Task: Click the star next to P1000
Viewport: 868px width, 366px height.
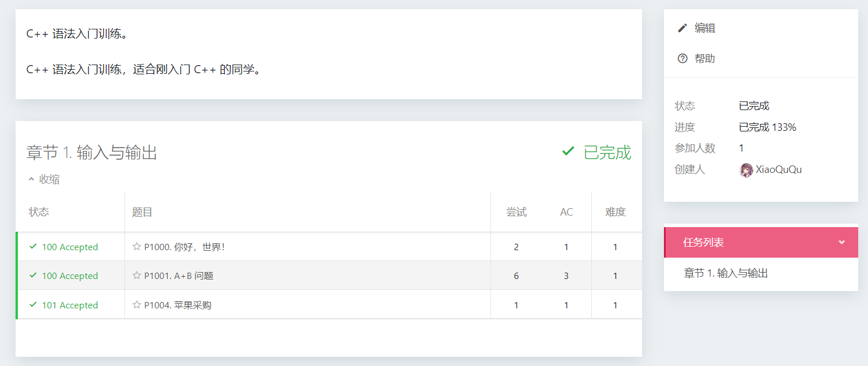Action: tap(138, 246)
